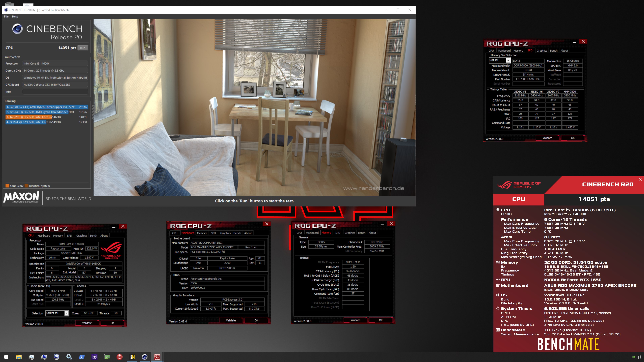
Task: Click the 14051 pts score in BenchMate panel
Action: [x=594, y=199]
